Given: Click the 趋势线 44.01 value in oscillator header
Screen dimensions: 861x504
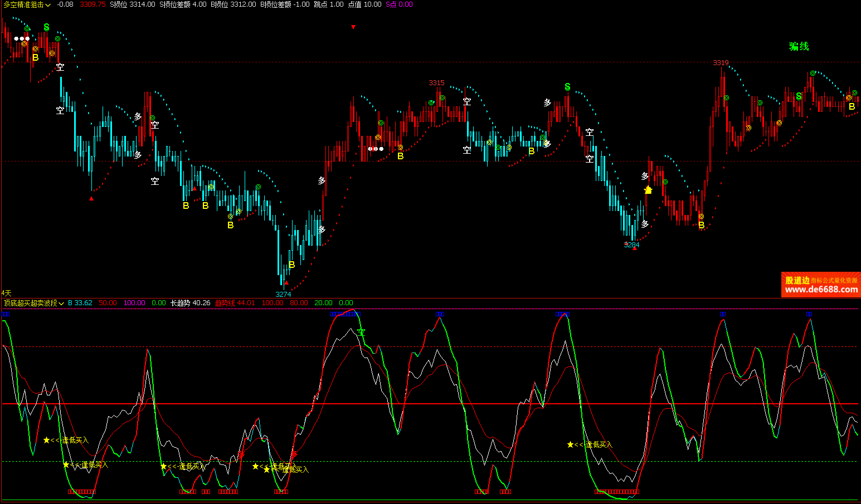Looking at the screenshot, I should click(235, 303).
